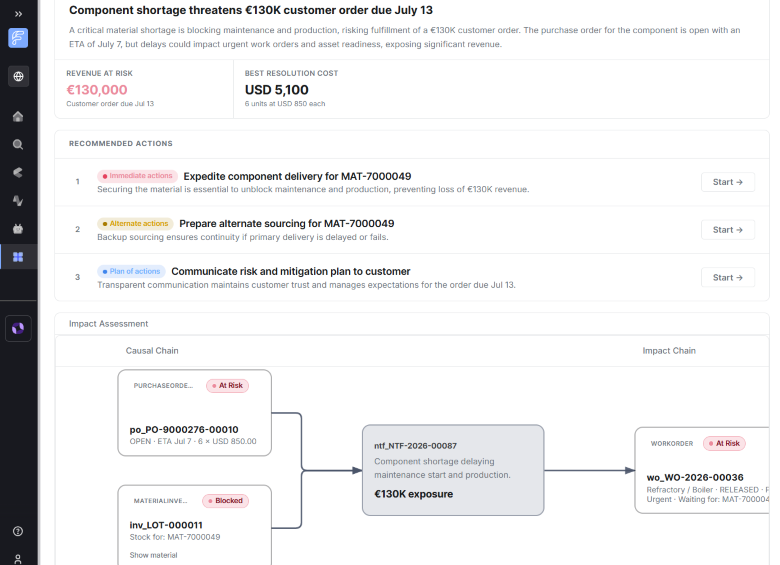Click the €130K exposure text in notification
780x565 pixels.
[x=413, y=494]
